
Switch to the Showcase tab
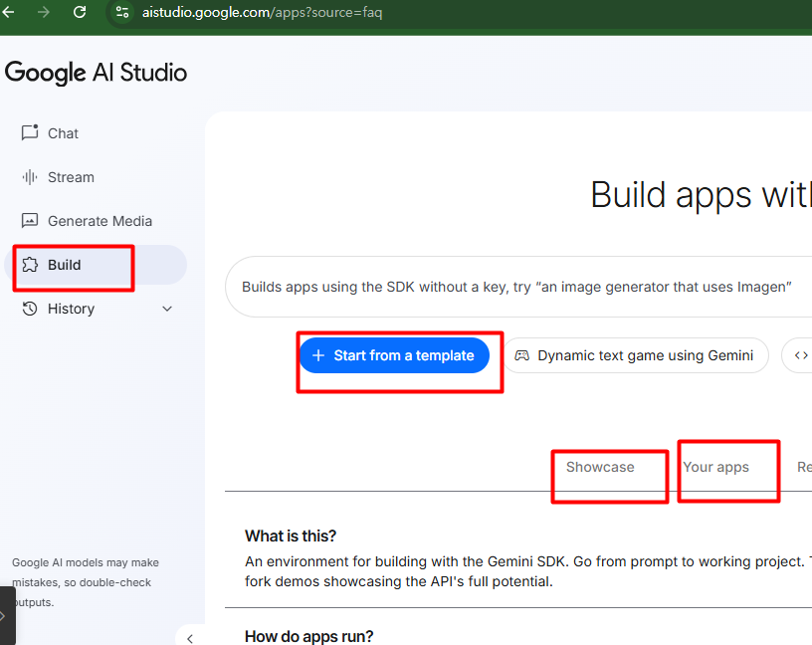click(x=600, y=467)
